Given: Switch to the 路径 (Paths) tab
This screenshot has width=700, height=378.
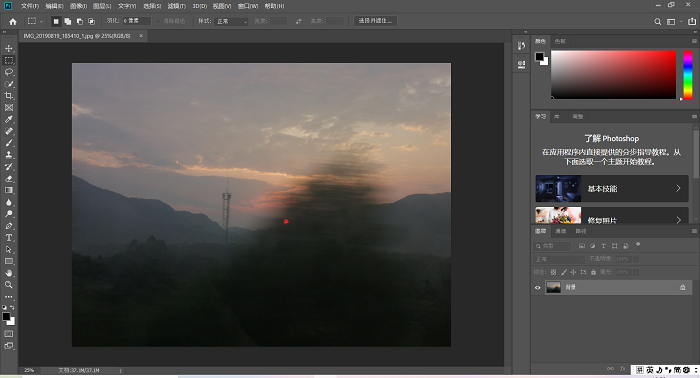Looking at the screenshot, I should (581, 231).
